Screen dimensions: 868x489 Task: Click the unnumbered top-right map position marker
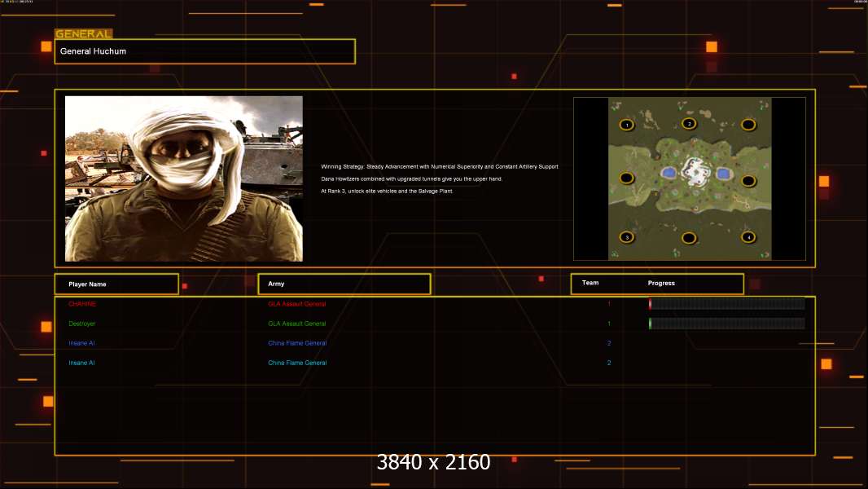pyautogui.click(x=748, y=124)
